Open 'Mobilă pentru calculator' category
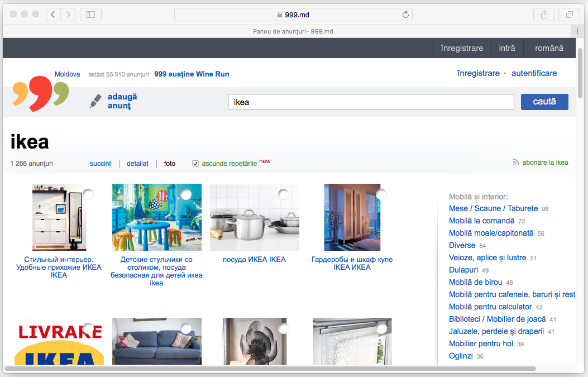The image size is (588, 377). (490, 307)
